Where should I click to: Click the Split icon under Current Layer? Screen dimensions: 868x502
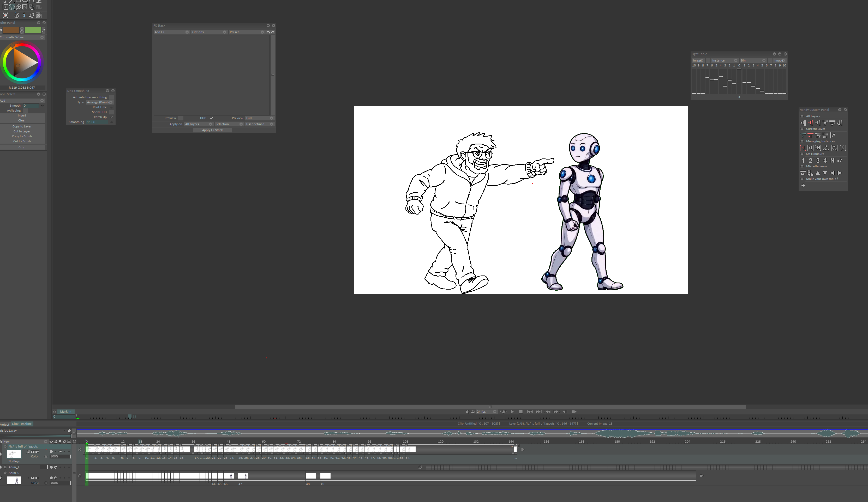click(818, 135)
